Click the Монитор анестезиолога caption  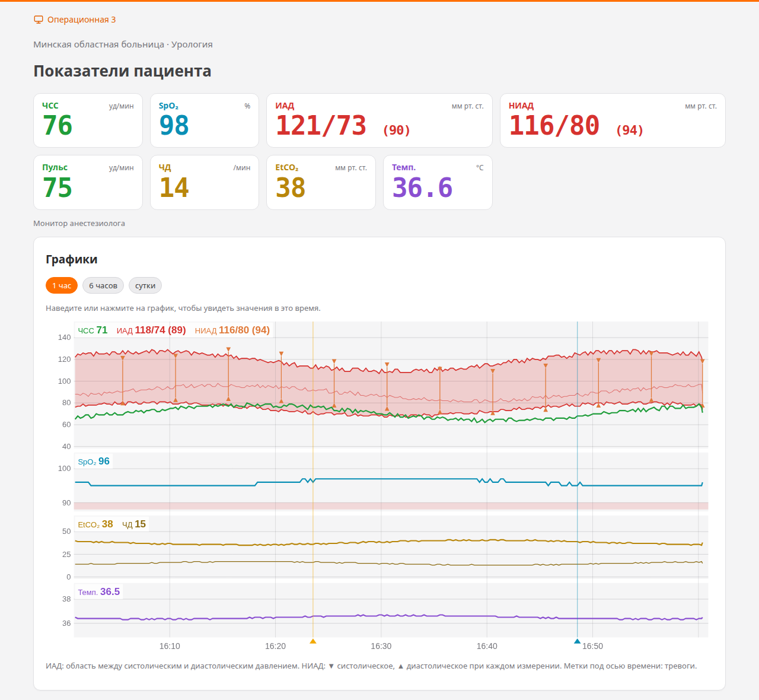click(79, 224)
